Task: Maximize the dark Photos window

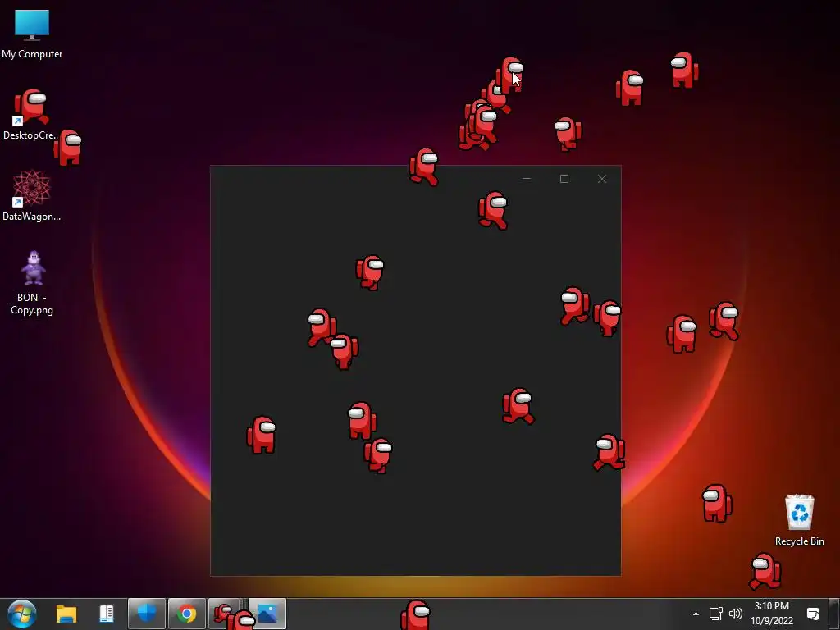Action: click(x=564, y=179)
